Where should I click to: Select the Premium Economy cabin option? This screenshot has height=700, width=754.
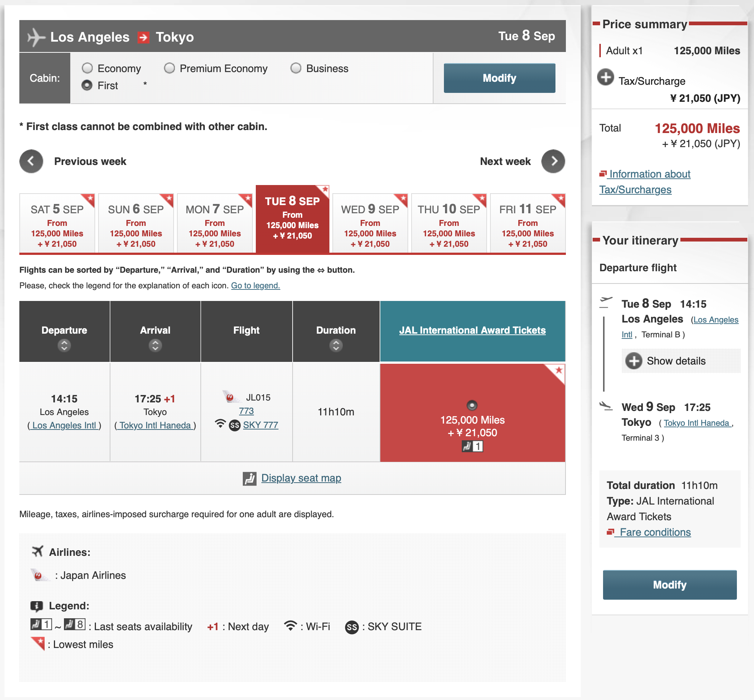click(170, 68)
